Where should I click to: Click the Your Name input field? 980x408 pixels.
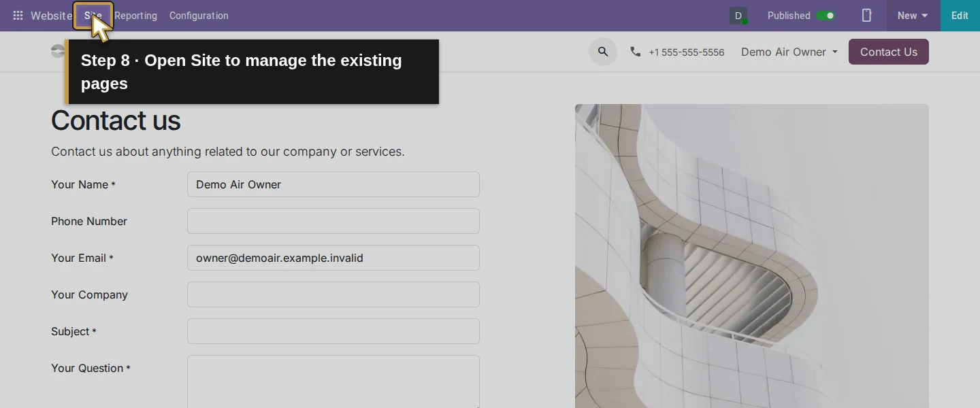pos(333,184)
